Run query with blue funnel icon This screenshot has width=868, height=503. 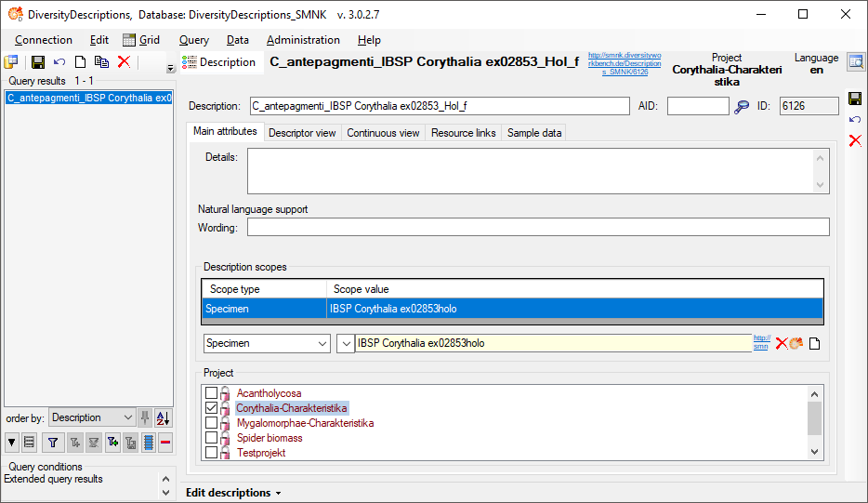coord(53,442)
